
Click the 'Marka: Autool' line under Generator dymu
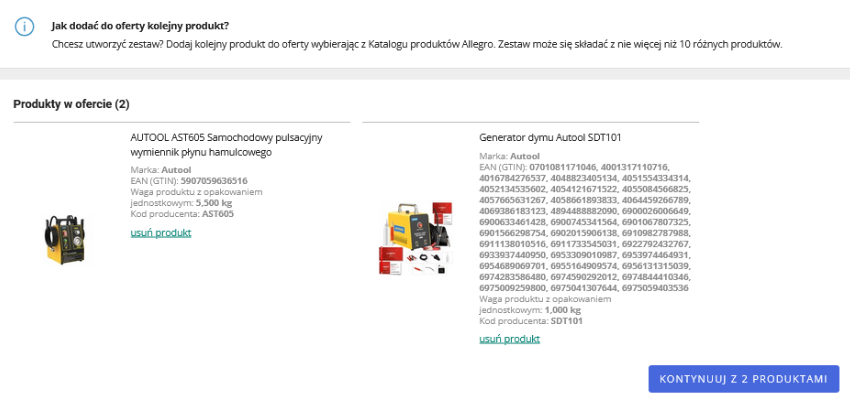point(510,156)
